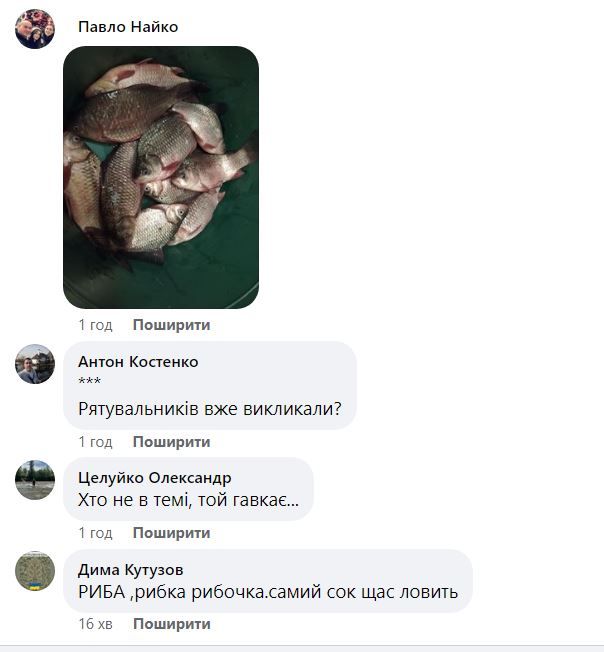Open Целуйко Олександр's profile avatar
Viewport: 604px width, 652px height.
[x=35, y=480]
